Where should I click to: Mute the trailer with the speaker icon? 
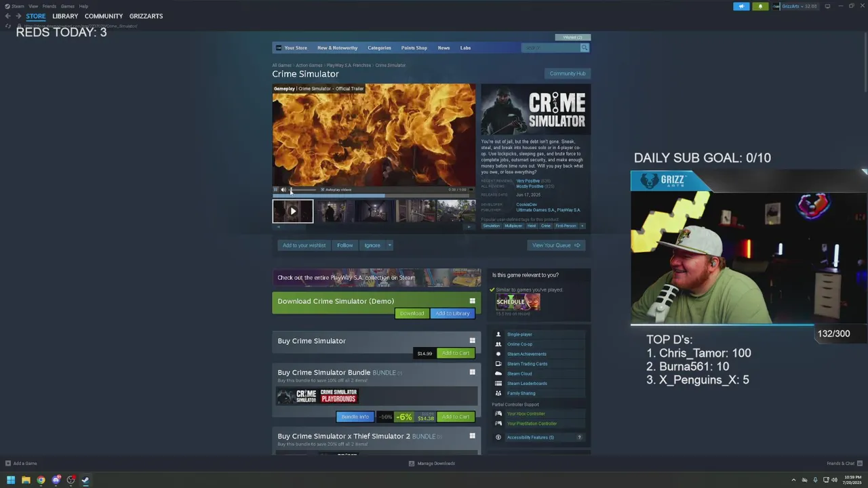tap(283, 190)
